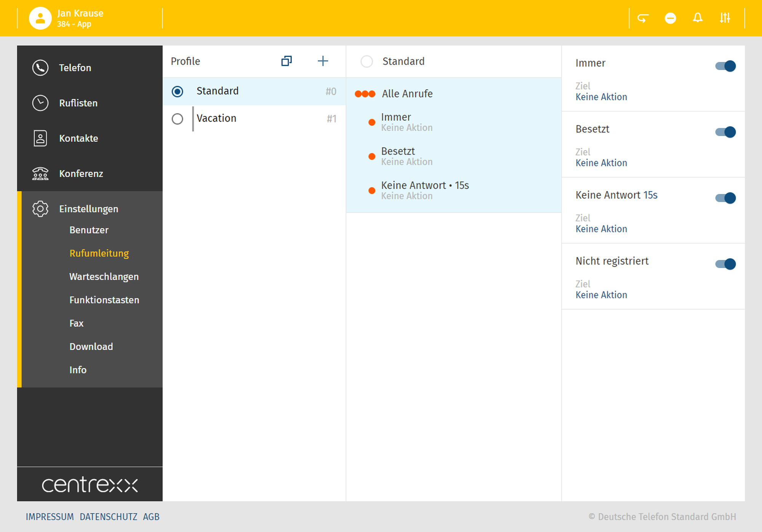The height and width of the screenshot is (532, 762).
Task: Open the IMPRESSUM footer link
Action: point(50,517)
